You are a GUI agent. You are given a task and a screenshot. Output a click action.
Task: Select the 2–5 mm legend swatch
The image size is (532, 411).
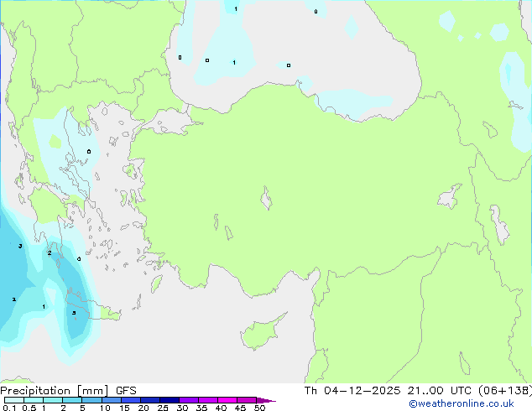pyautogui.click(x=72, y=400)
